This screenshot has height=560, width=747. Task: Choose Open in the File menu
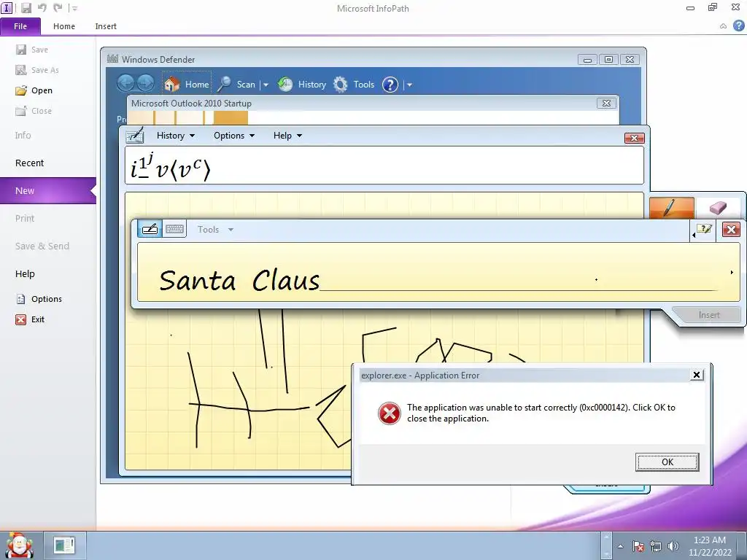pyautogui.click(x=34, y=90)
